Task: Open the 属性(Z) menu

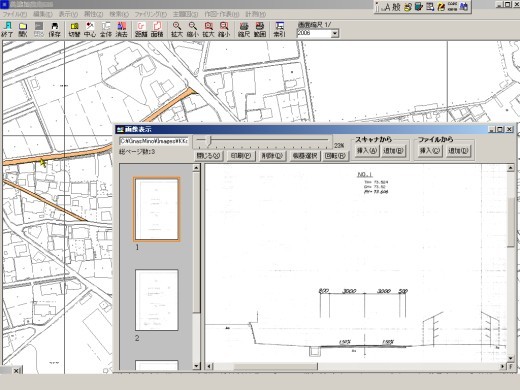Action: tap(94, 14)
